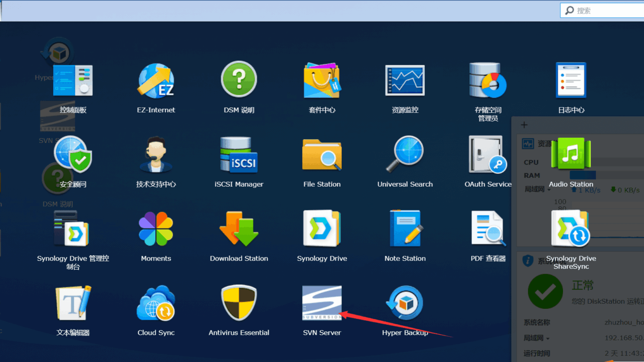Image resolution: width=644 pixels, height=362 pixels.
Task: Open 资源监控 resource monitor
Action: click(x=405, y=81)
